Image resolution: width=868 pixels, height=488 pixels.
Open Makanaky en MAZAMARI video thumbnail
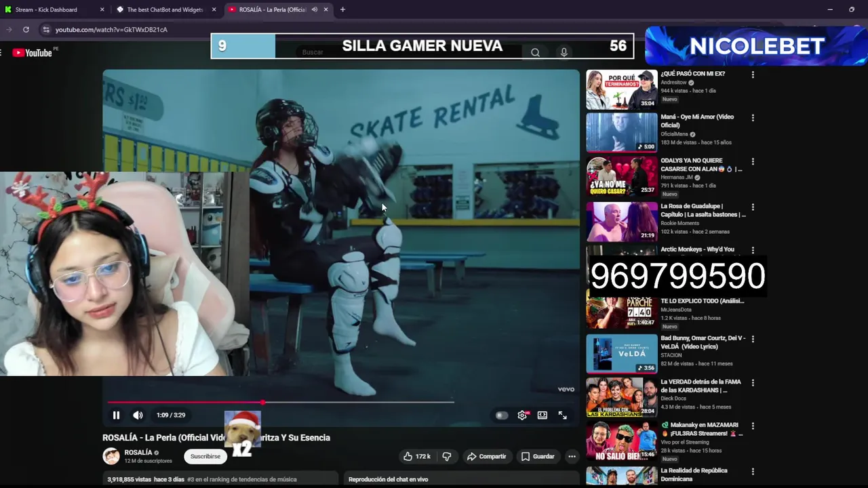click(x=622, y=441)
